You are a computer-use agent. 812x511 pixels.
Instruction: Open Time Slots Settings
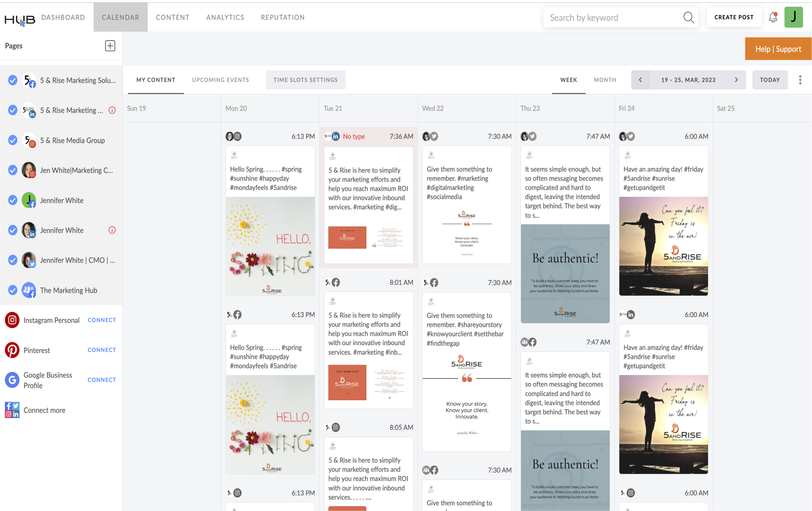(x=305, y=80)
